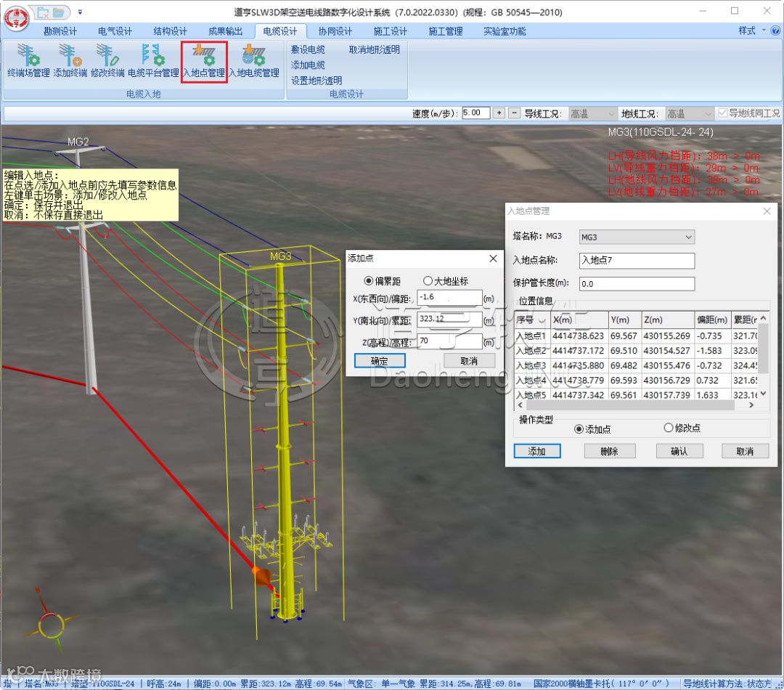Open 地线工况 dropdown
This screenshot has width=784, height=690.
689,114
